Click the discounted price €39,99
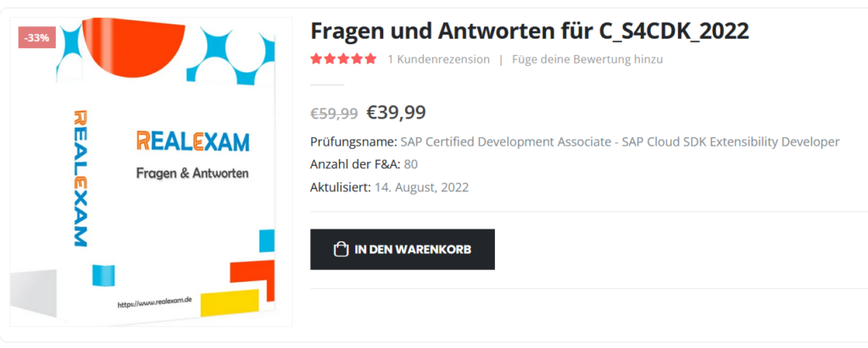The image size is (868, 348). coord(397,113)
